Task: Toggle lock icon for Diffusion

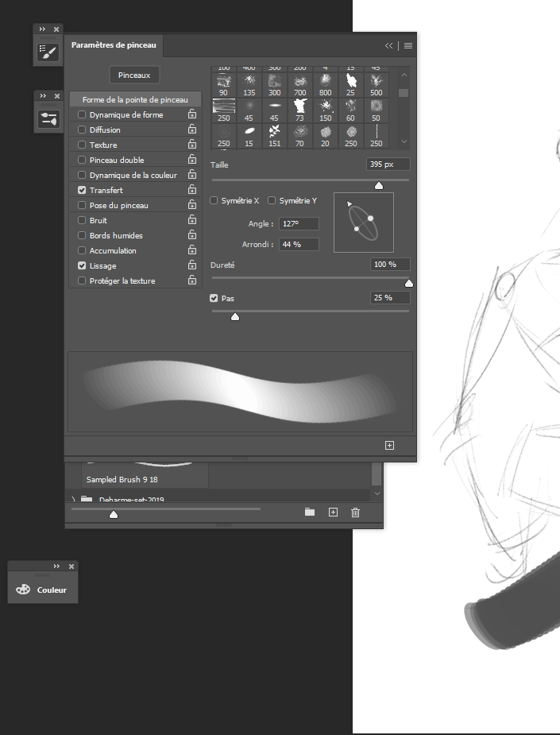Action: pos(192,129)
